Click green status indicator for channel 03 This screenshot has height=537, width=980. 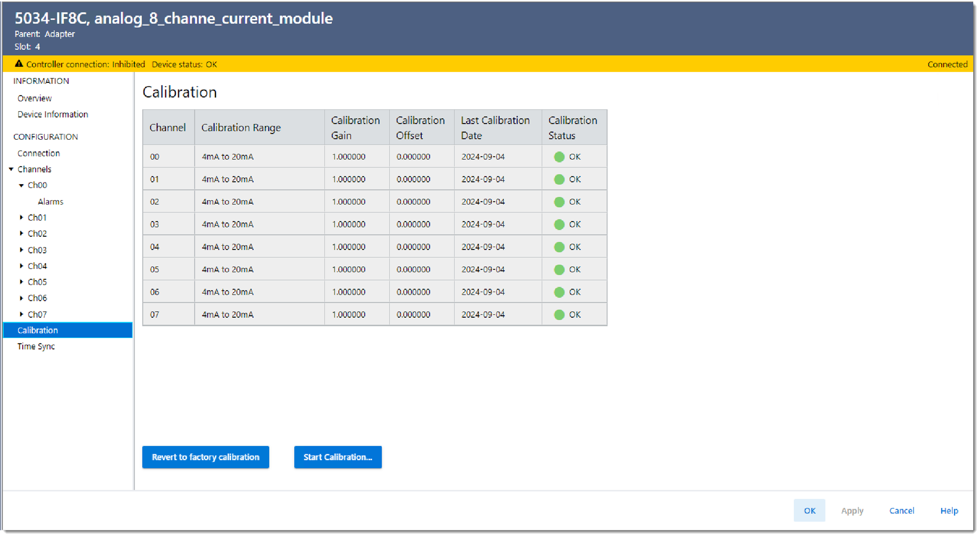pyautogui.click(x=559, y=224)
